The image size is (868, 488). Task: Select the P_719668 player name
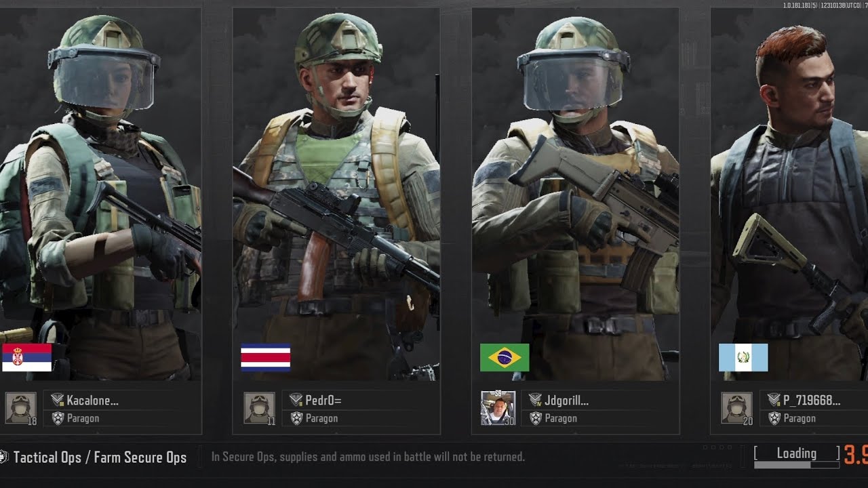pos(812,401)
